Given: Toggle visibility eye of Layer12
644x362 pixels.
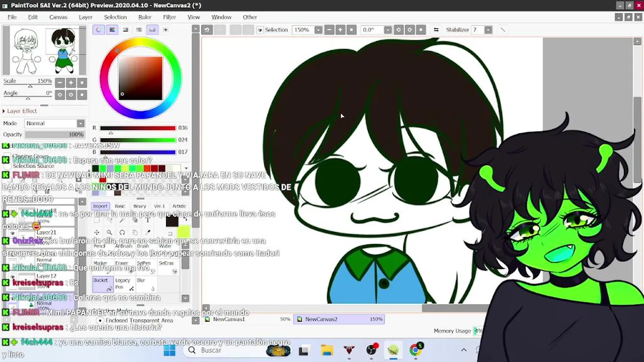Looking at the screenshot, I should tap(13, 278).
